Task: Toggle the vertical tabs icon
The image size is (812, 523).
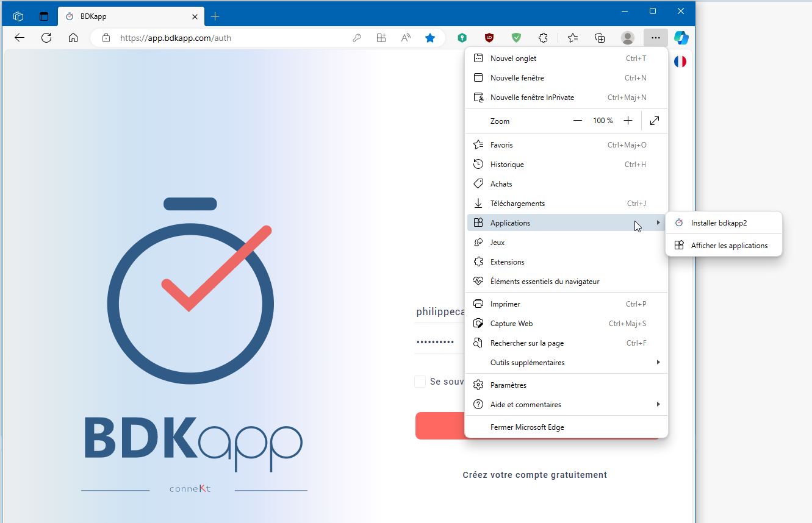Action: 44,16
